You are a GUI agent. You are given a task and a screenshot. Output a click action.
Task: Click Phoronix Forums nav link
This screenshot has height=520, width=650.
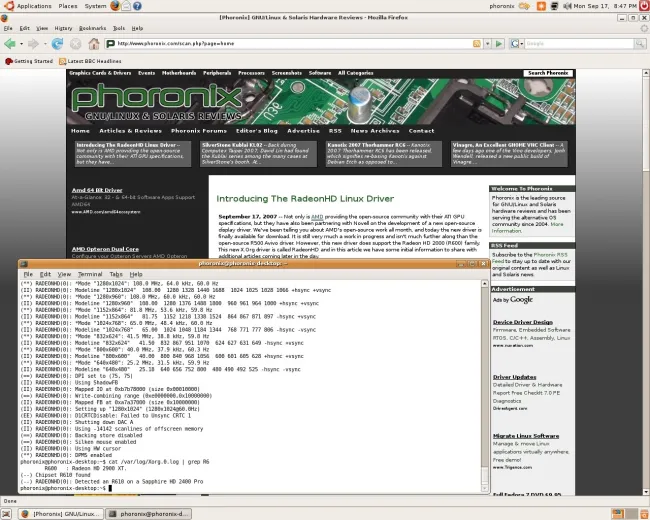[x=199, y=131]
